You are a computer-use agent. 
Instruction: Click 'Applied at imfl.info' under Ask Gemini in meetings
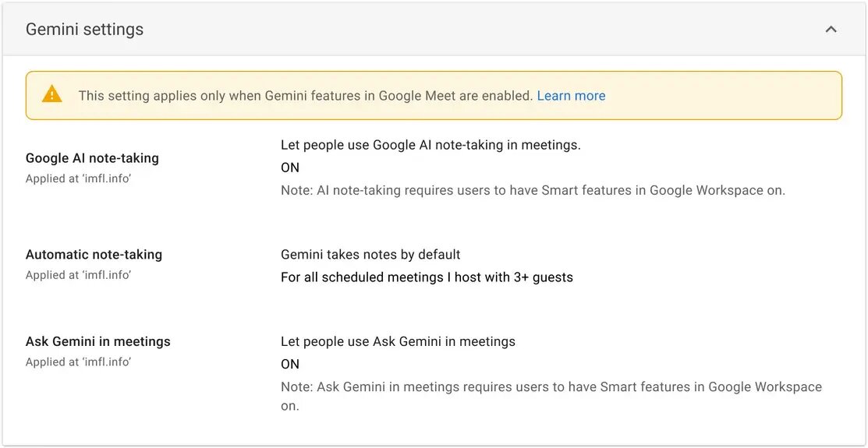tap(78, 362)
